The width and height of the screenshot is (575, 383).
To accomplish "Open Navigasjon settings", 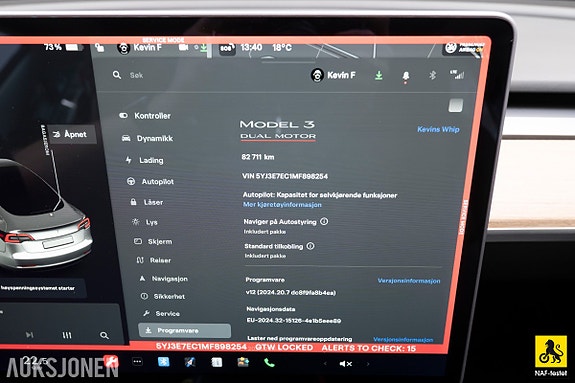I will pos(164,279).
